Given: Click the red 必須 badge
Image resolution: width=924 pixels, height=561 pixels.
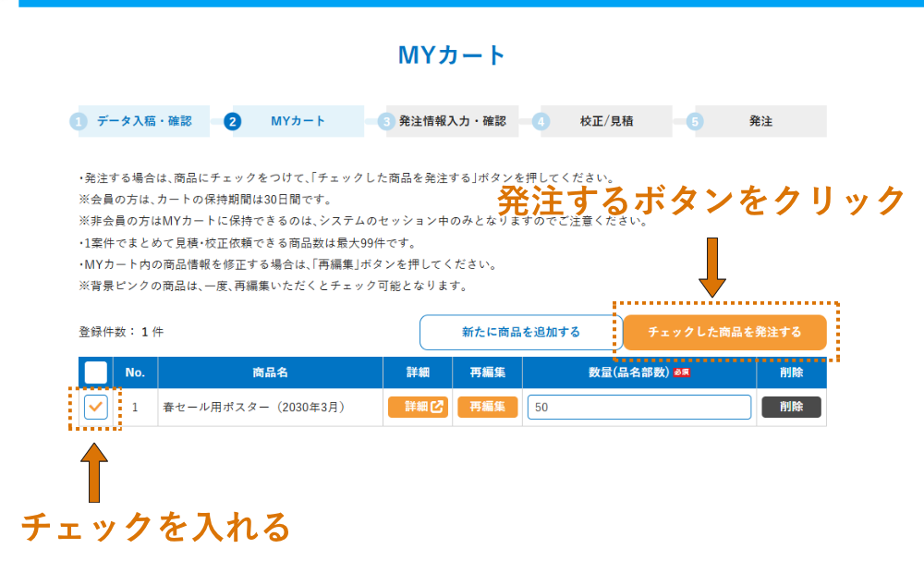Looking at the screenshot, I should click(x=682, y=372).
